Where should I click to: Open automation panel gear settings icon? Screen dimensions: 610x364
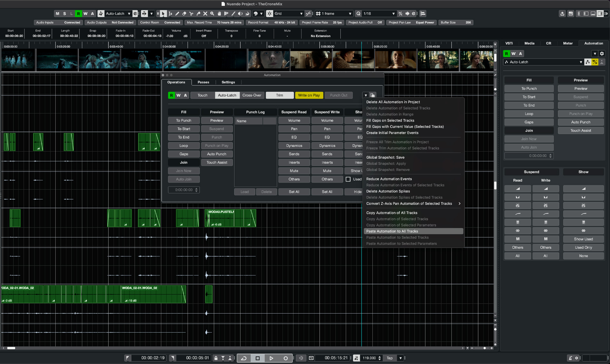coord(602,54)
